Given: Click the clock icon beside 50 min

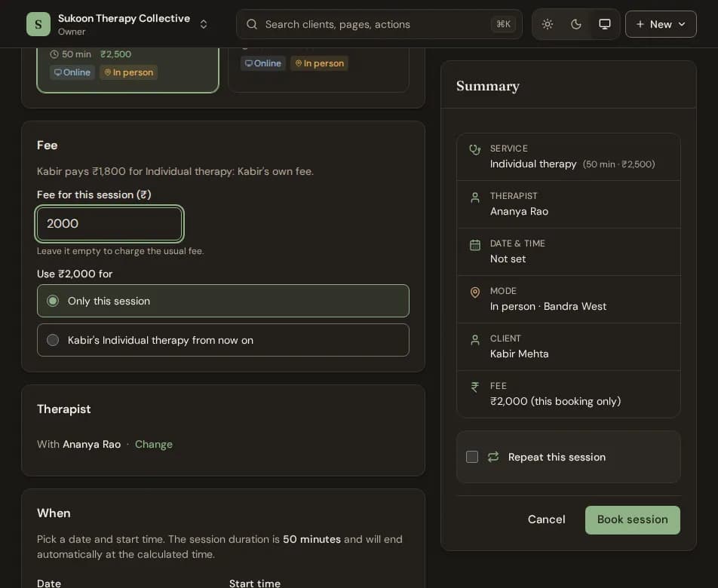Looking at the screenshot, I should coord(54,54).
